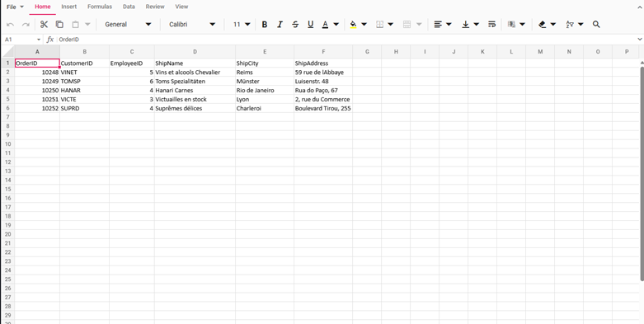Switch to the View tab
644x324 pixels.
click(181, 7)
